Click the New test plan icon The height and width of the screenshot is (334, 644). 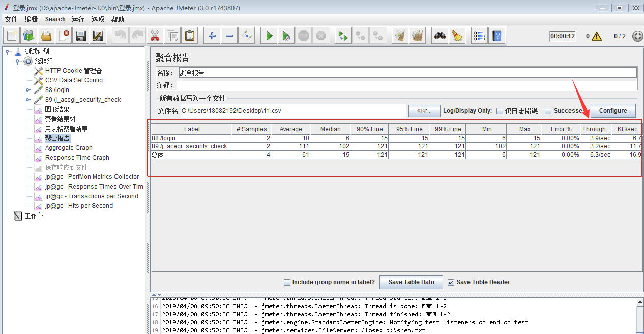[x=12, y=36]
